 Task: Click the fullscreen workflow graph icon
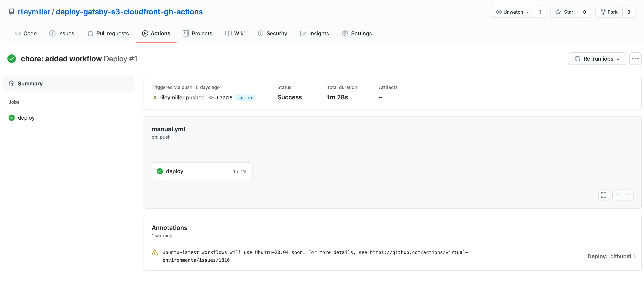603,195
